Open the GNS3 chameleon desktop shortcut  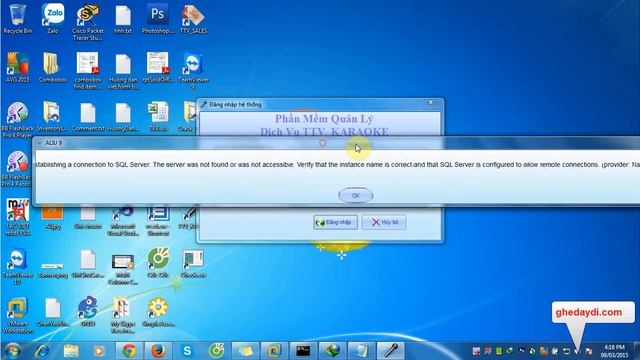coord(87,312)
